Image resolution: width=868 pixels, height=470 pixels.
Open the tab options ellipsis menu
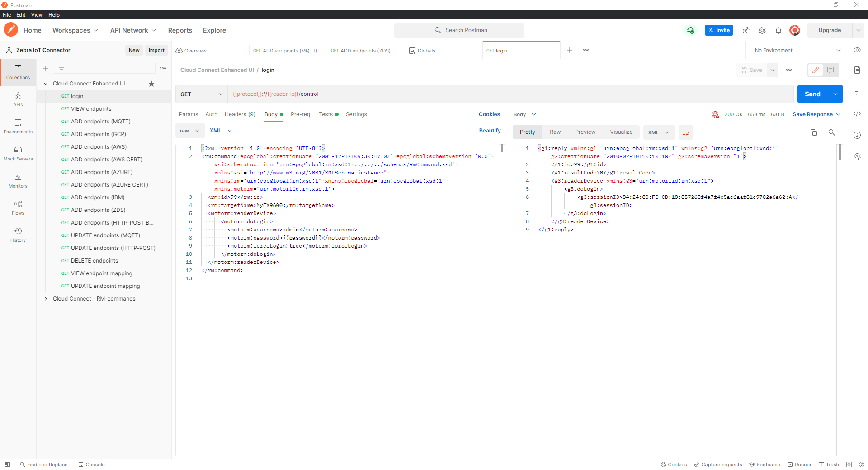(586, 50)
